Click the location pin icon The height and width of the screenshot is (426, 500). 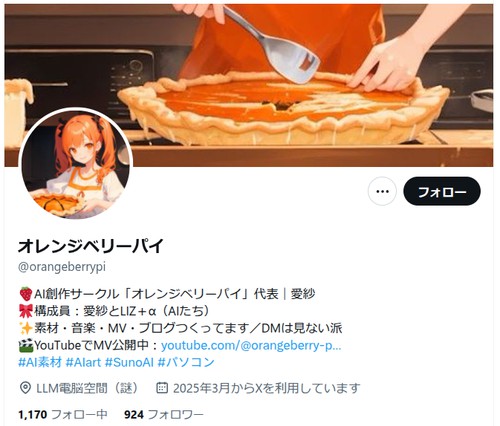pos(25,388)
